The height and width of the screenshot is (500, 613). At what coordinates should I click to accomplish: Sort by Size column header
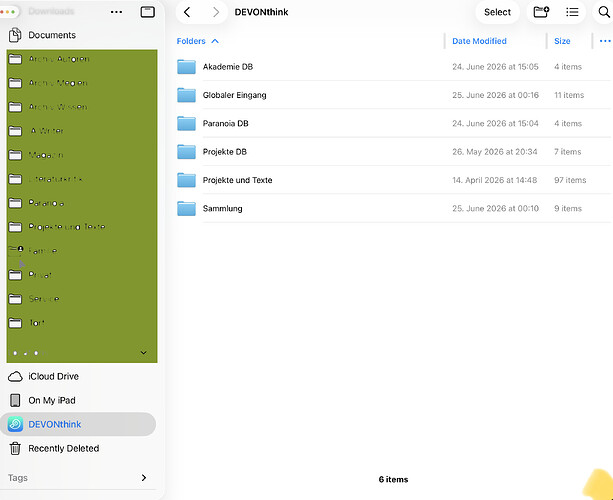point(562,41)
